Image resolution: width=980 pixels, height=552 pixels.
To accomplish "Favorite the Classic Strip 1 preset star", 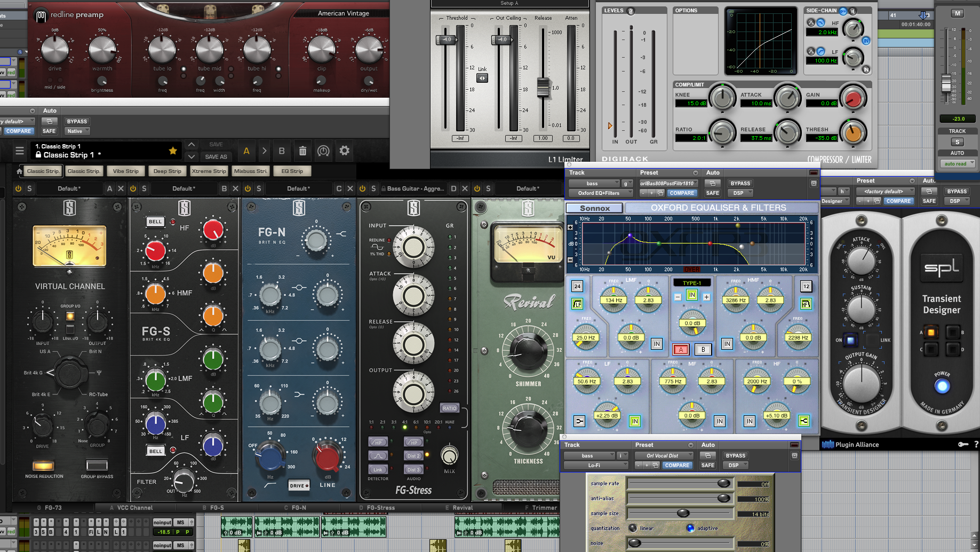I will (x=173, y=151).
